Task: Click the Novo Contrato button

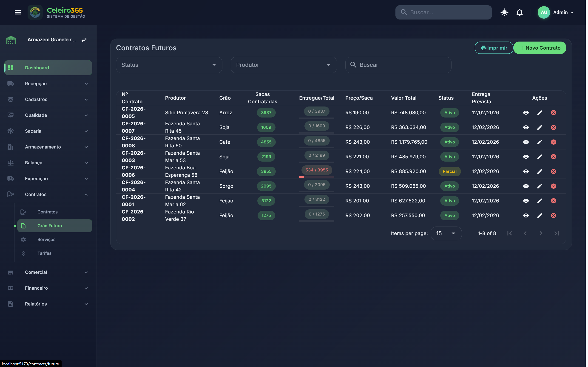Action: [x=540, y=48]
